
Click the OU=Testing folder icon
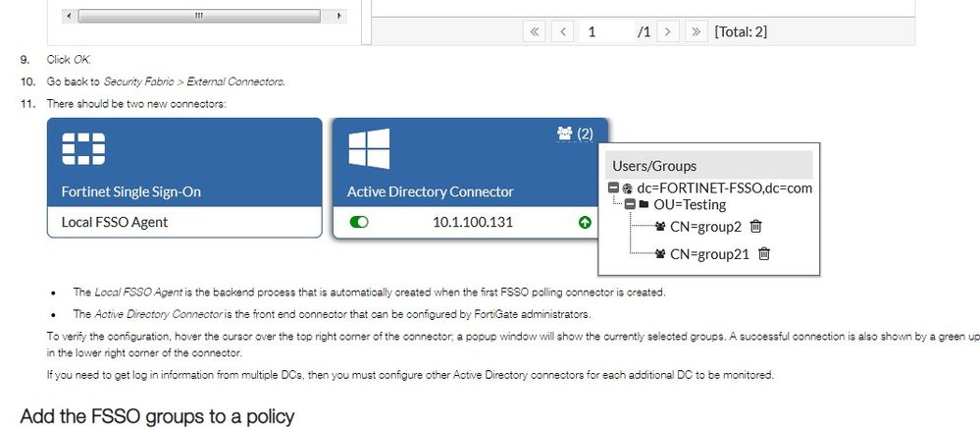[644, 204]
